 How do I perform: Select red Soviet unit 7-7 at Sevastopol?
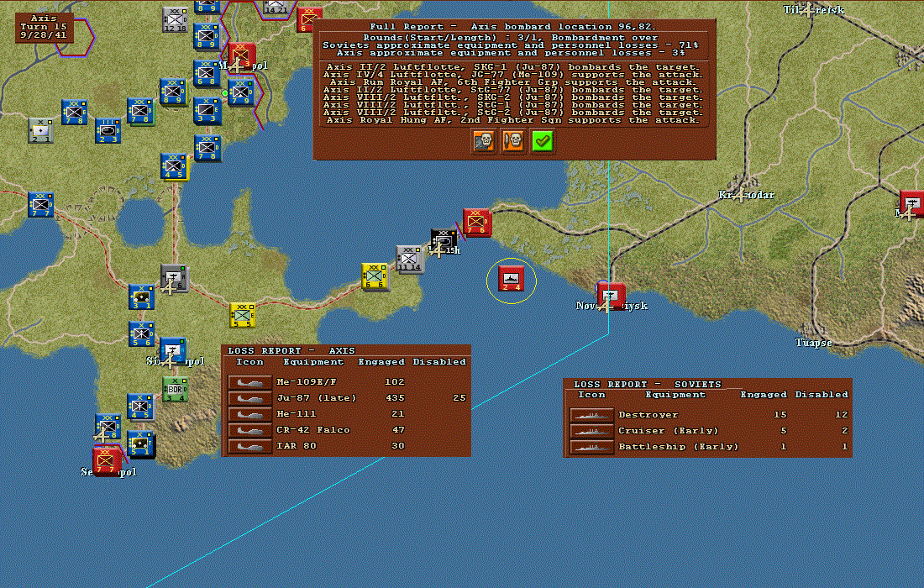(x=107, y=460)
